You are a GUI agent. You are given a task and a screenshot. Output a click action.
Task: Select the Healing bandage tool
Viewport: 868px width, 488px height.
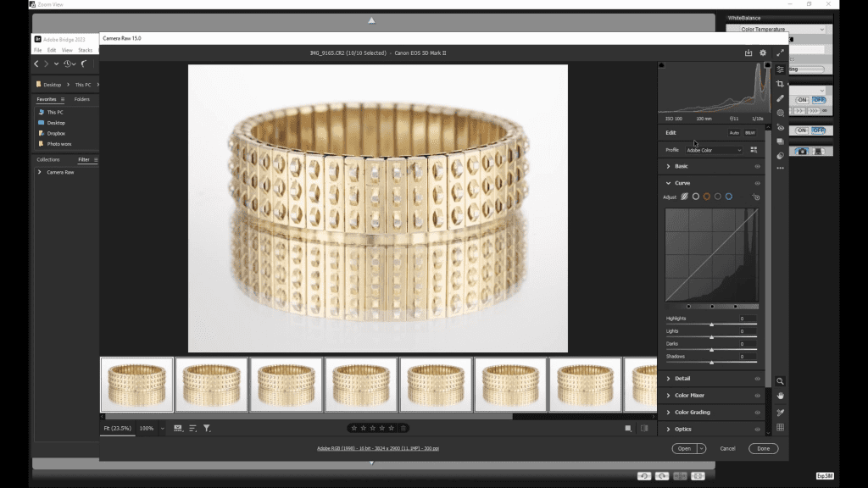tap(780, 98)
